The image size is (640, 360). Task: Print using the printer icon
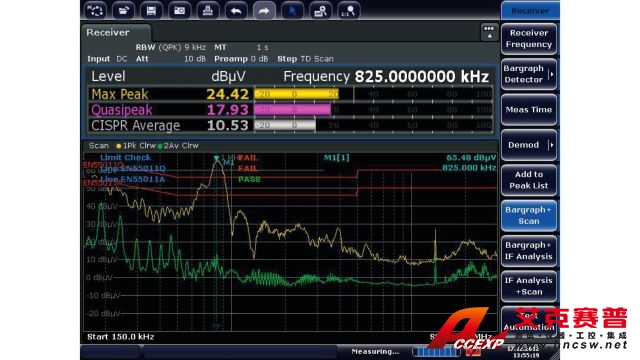point(208,11)
